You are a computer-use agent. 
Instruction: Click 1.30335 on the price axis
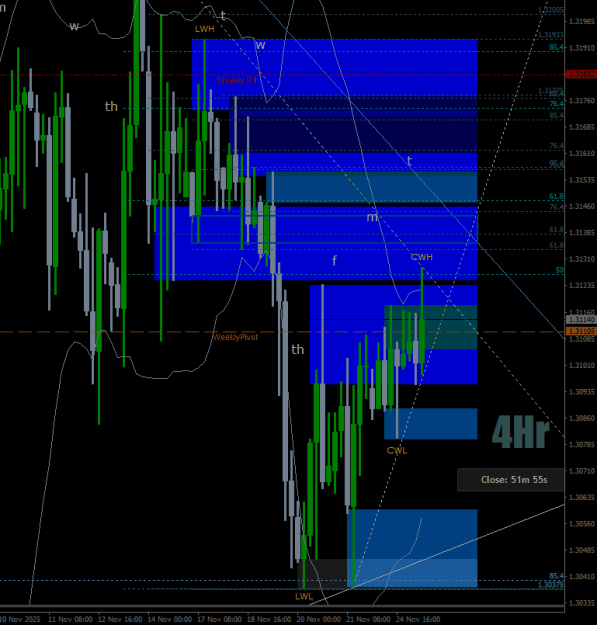point(582,603)
